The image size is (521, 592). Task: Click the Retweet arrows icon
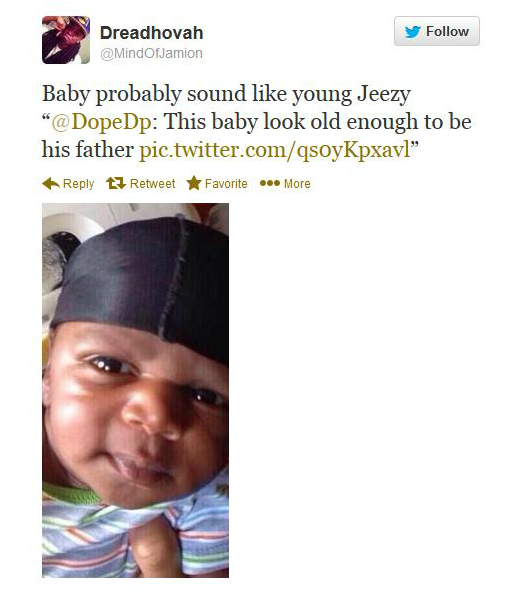click(116, 183)
